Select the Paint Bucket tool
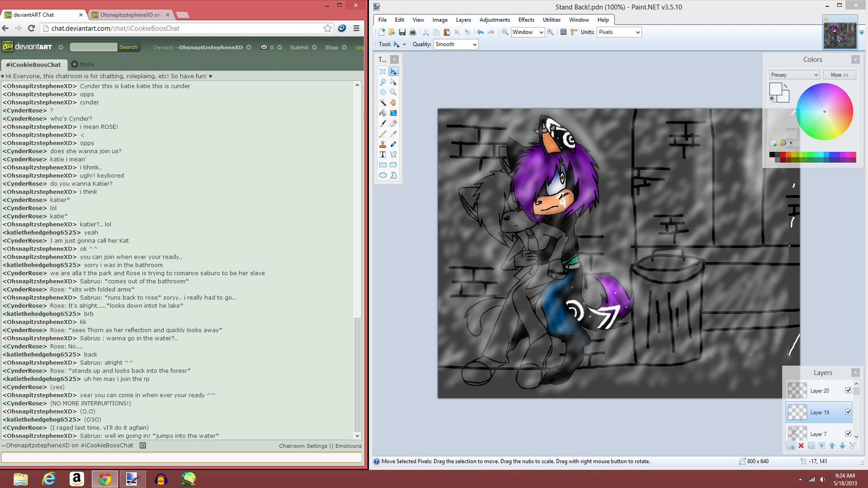This screenshot has width=868, height=488. tap(382, 113)
